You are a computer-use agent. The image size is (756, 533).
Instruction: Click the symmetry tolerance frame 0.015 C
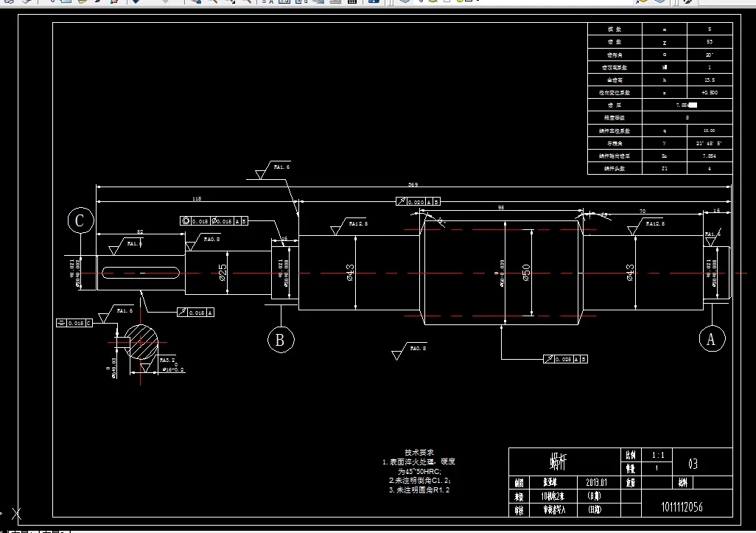tap(74, 323)
